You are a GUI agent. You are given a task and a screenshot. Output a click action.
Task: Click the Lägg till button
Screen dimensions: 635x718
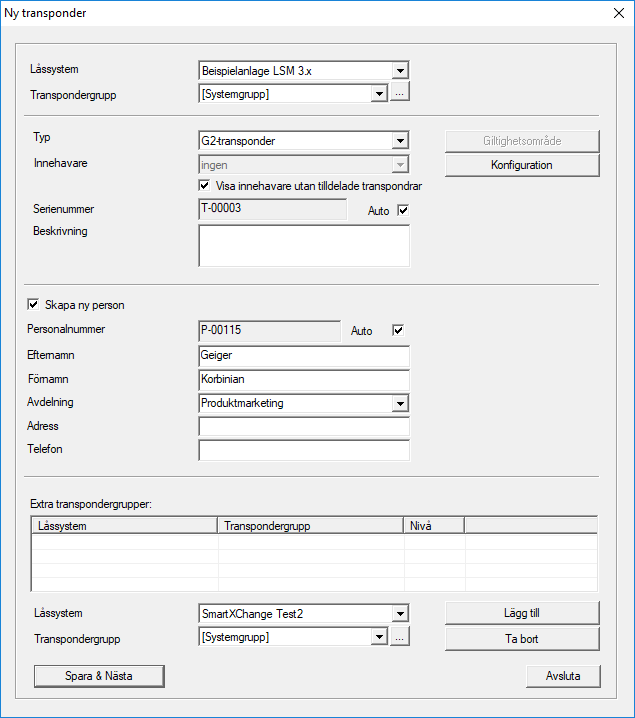click(x=522, y=612)
